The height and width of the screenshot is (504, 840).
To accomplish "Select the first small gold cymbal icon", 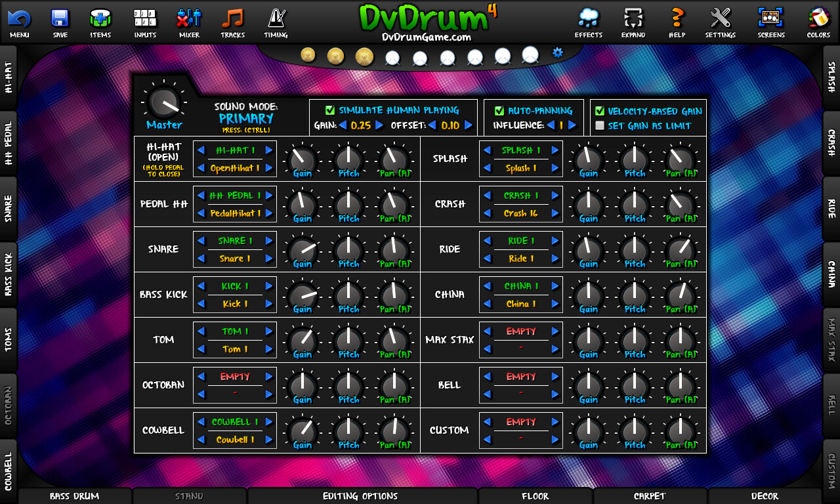I will click(308, 54).
